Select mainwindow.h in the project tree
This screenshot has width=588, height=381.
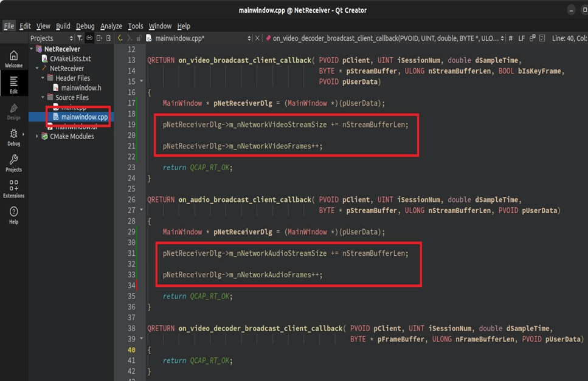pos(81,88)
